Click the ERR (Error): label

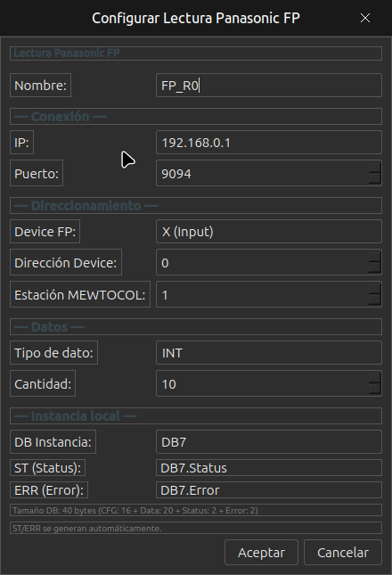tap(49, 490)
